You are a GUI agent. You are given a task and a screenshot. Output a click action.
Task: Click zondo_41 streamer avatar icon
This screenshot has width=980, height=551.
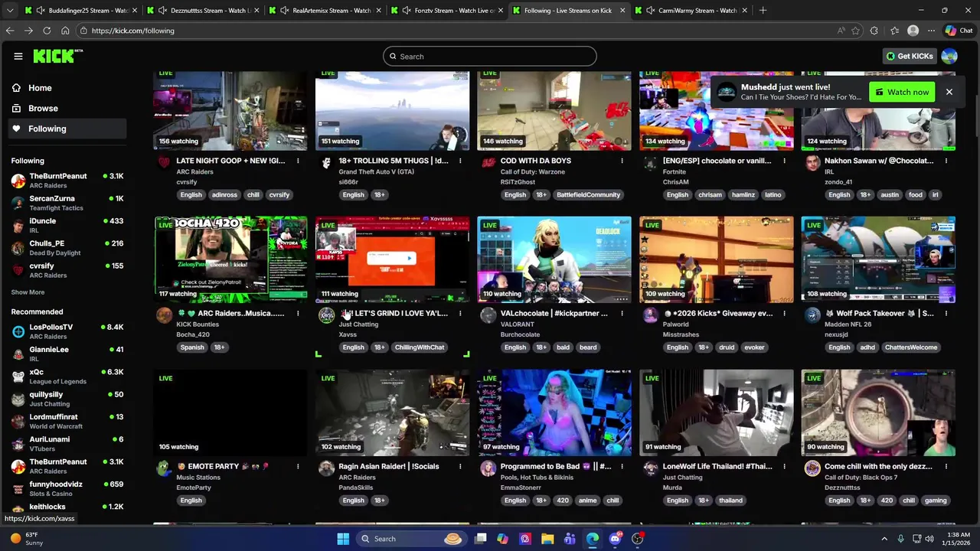pos(812,162)
